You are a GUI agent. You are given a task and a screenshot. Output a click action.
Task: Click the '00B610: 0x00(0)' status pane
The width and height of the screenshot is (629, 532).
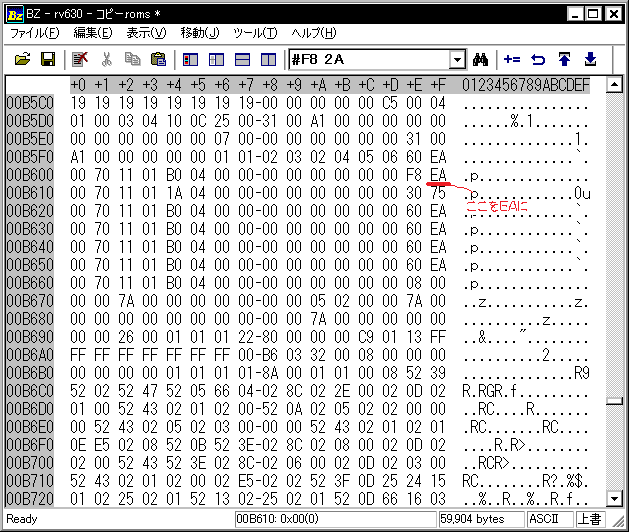point(335,519)
